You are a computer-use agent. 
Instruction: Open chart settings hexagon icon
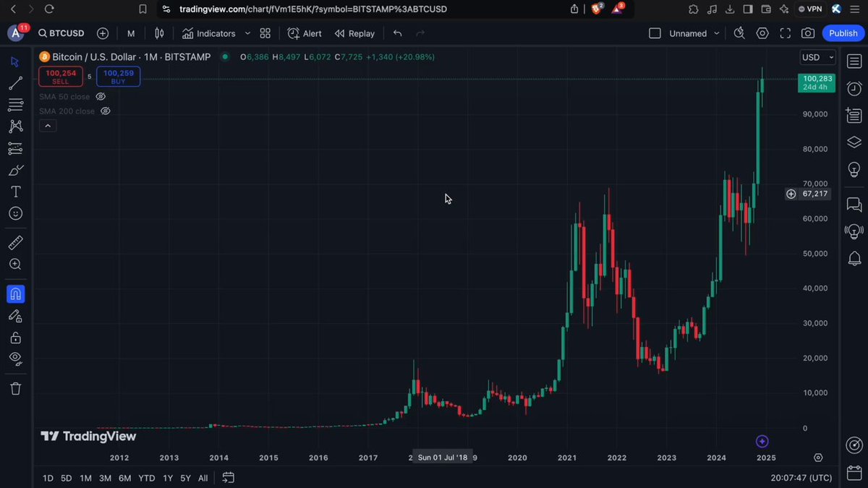762,33
